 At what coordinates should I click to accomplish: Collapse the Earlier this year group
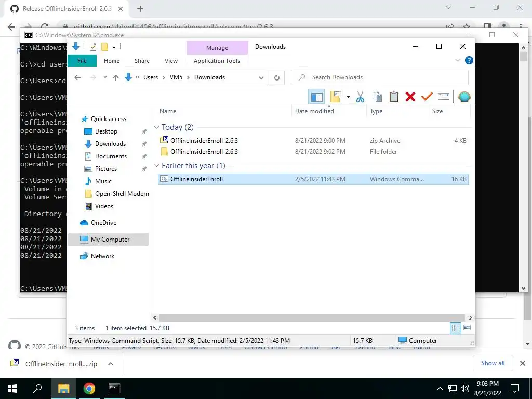click(156, 166)
